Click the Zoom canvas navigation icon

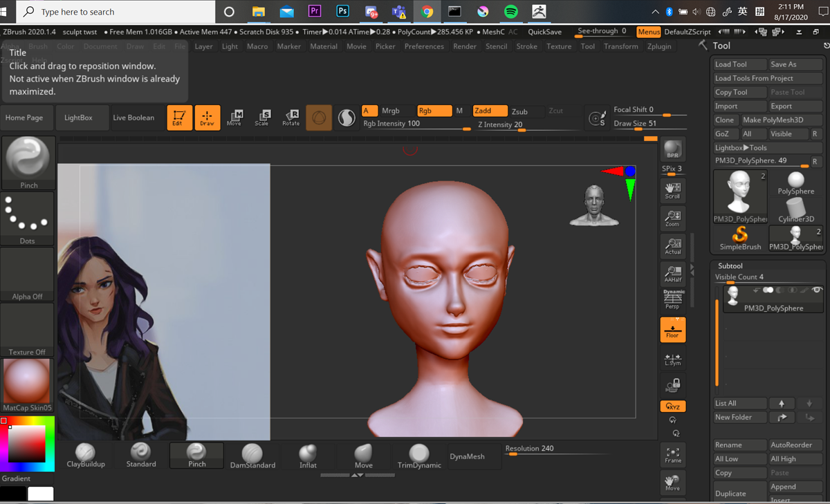pos(672,218)
